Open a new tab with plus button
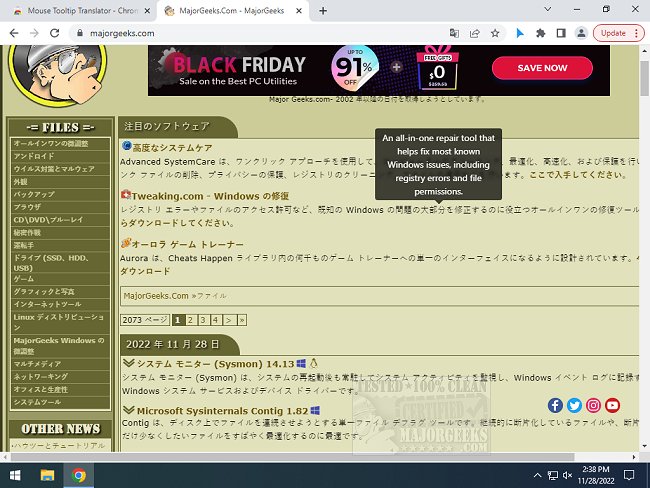Image resolution: width=650 pixels, height=488 pixels. point(323,11)
